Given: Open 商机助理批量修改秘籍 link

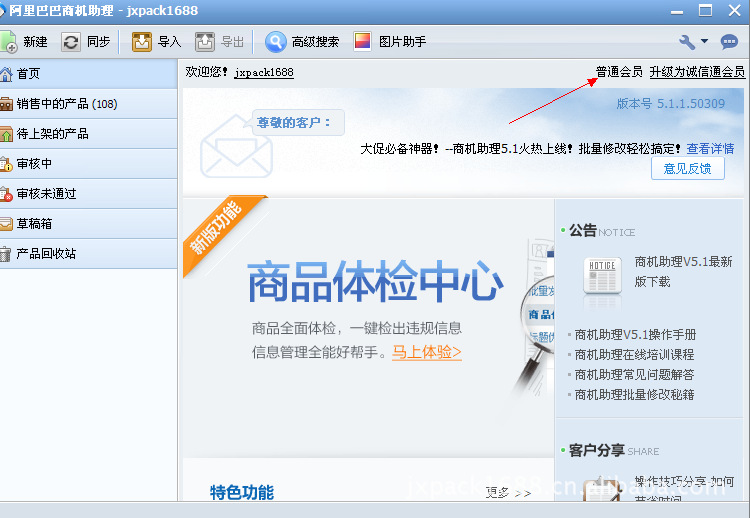Looking at the screenshot, I should 634,395.
